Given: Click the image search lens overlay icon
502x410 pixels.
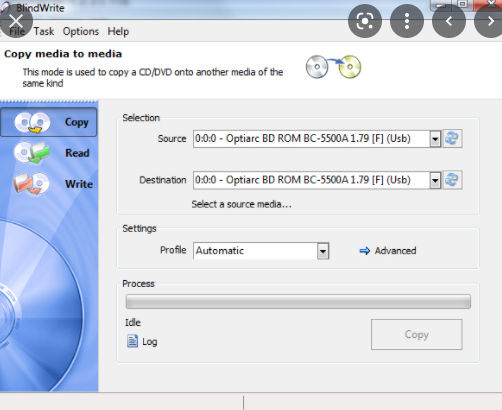Looking at the screenshot, I should click(365, 21).
